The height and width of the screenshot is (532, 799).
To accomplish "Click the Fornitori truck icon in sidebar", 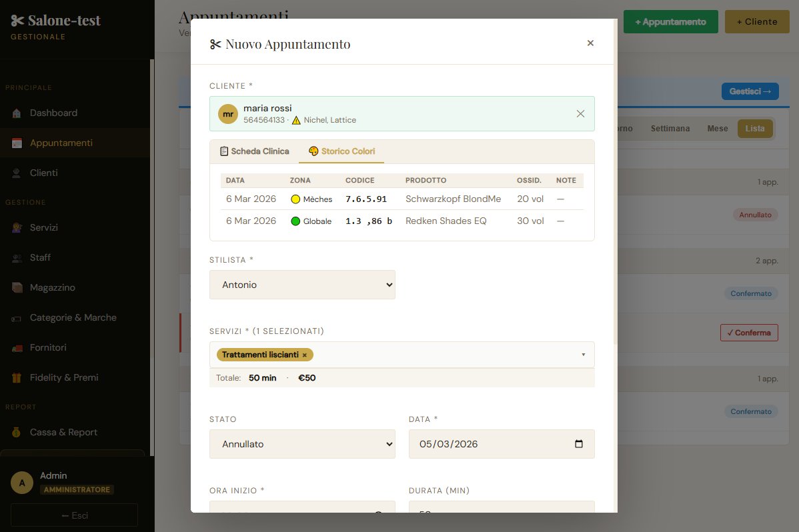I will coord(16,348).
